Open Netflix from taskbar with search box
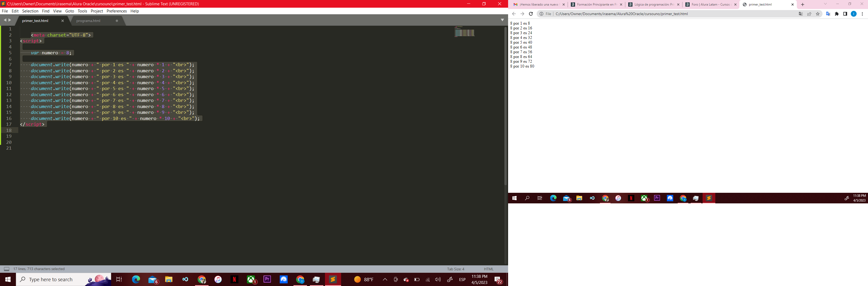The width and height of the screenshot is (868, 286). coord(234,279)
